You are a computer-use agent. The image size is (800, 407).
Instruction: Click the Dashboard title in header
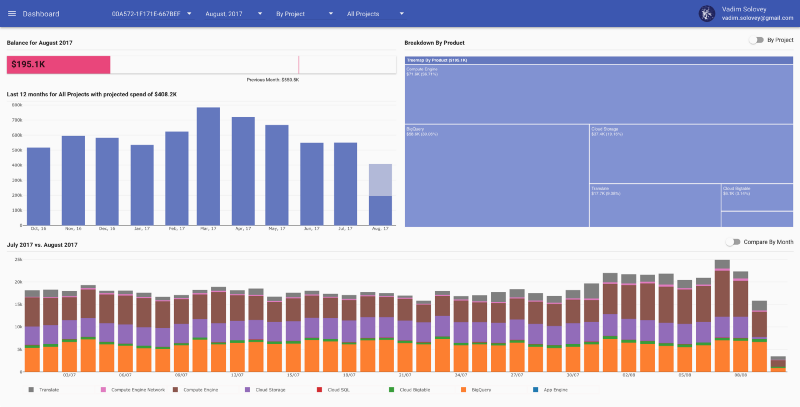(41, 15)
